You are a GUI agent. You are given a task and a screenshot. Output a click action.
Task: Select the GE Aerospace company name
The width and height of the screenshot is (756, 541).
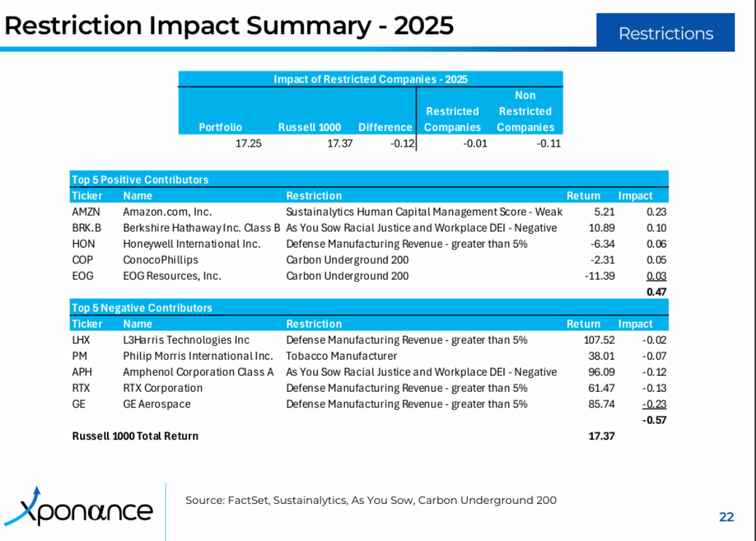[x=156, y=404]
